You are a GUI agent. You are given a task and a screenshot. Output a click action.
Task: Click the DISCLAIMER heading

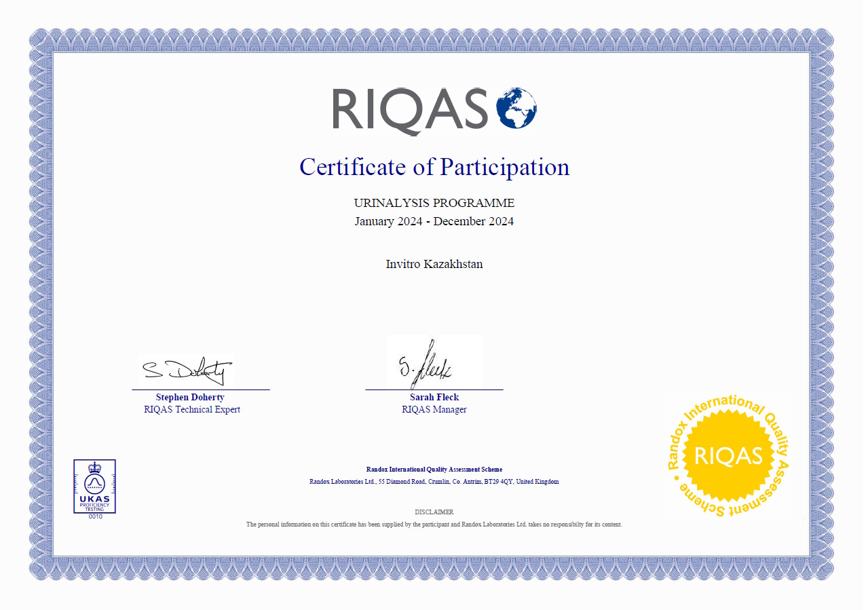tap(434, 512)
